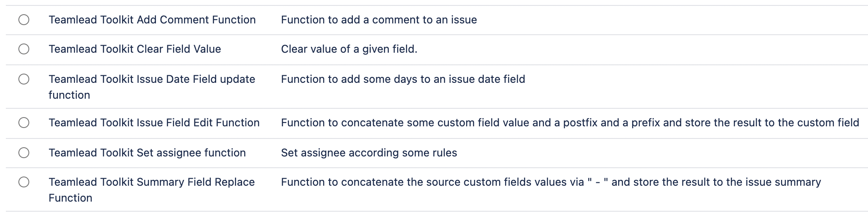Click the 'Teamlead Toolkit Issue Field Edit Function' label
868x215 pixels.
[154, 123]
